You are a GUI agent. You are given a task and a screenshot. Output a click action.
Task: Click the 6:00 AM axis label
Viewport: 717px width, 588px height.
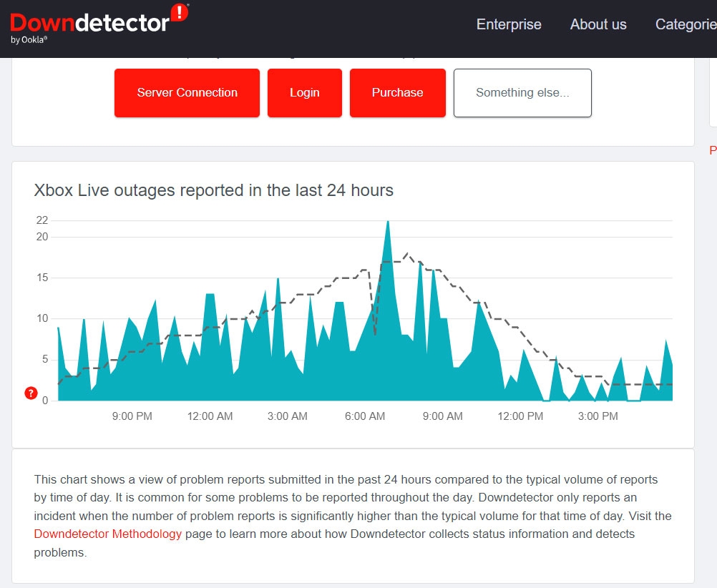point(365,416)
